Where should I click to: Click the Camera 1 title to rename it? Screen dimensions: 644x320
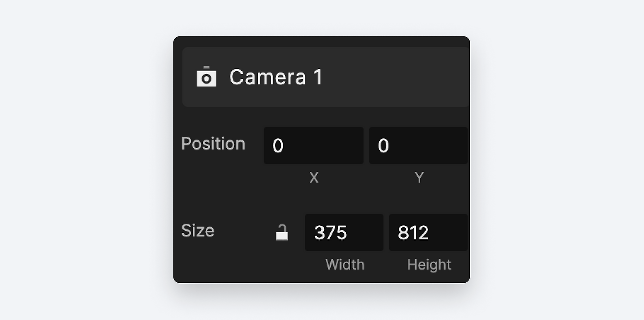(276, 76)
